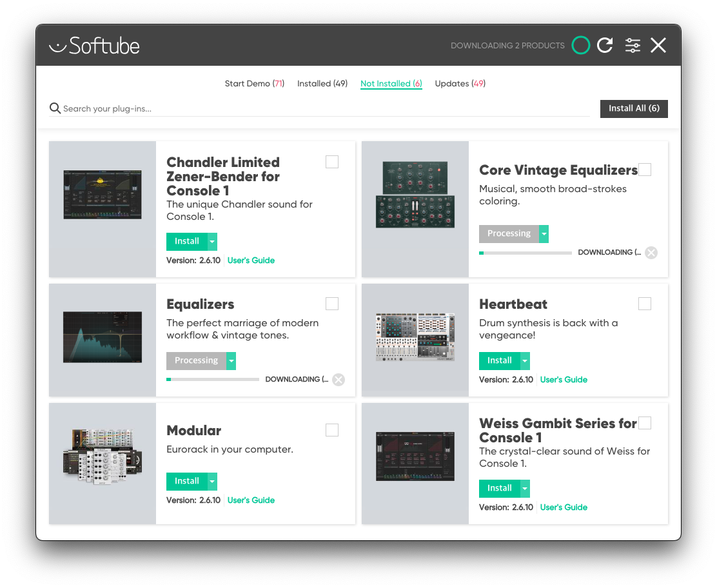Tick the Heartbeat checkbox
The height and width of the screenshot is (588, 717).
(645, 304)
